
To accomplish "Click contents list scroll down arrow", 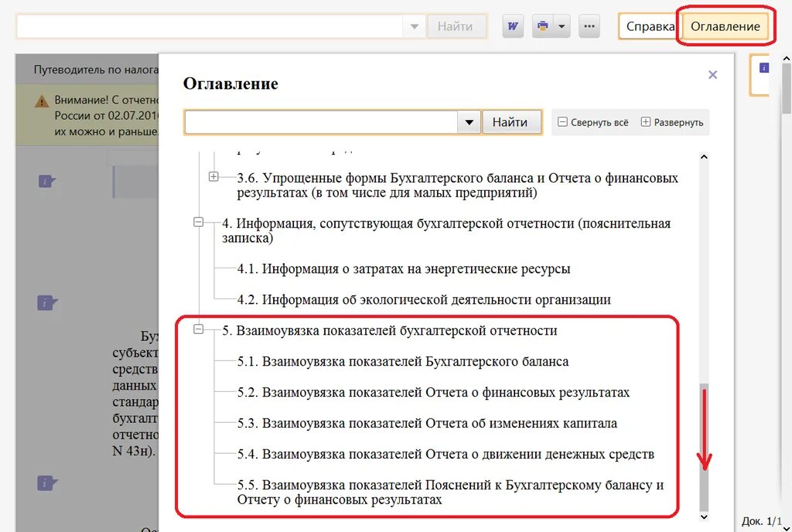I will [x=704, y=517].
